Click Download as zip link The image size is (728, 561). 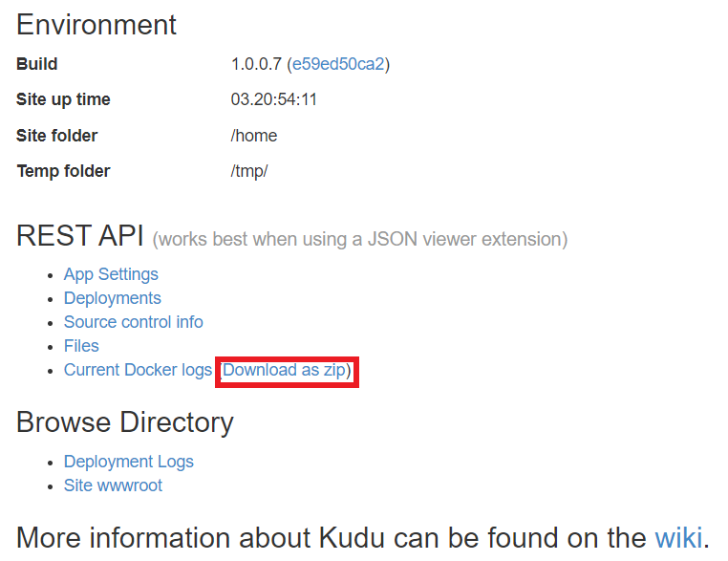click(285, 370)
